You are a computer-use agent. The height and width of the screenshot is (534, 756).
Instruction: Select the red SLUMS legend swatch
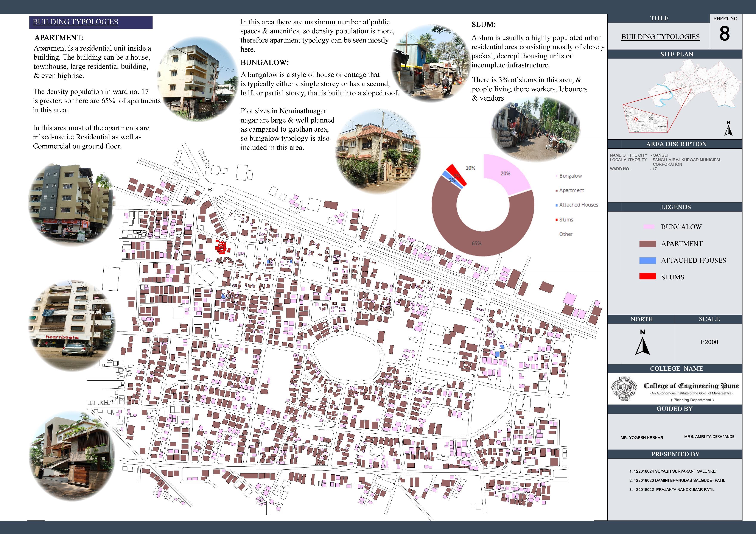click(x=647, y=277)
